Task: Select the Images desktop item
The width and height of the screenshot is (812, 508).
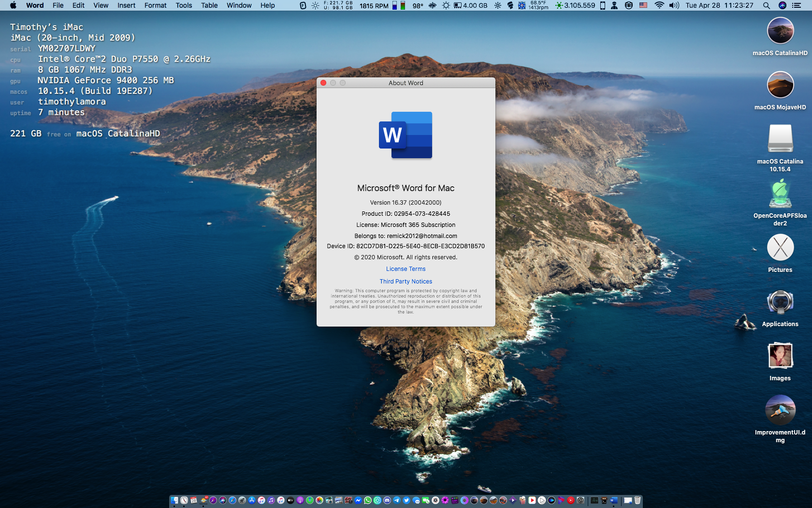Action: coord(780,356)
